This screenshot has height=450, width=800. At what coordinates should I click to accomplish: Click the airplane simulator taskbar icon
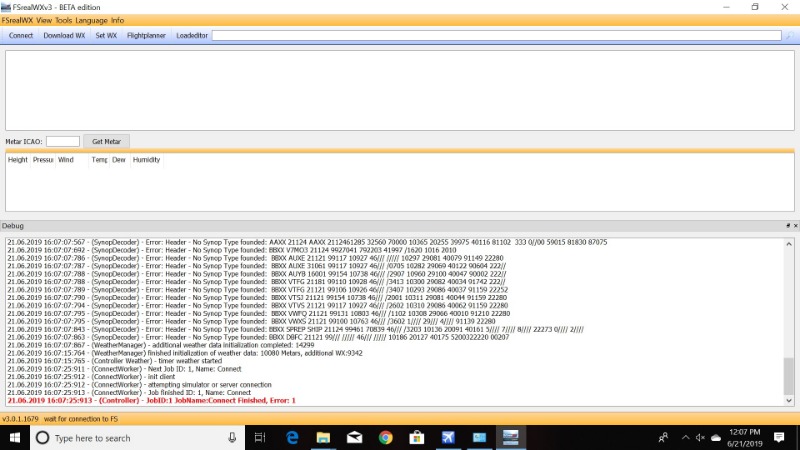coord(448,438)
